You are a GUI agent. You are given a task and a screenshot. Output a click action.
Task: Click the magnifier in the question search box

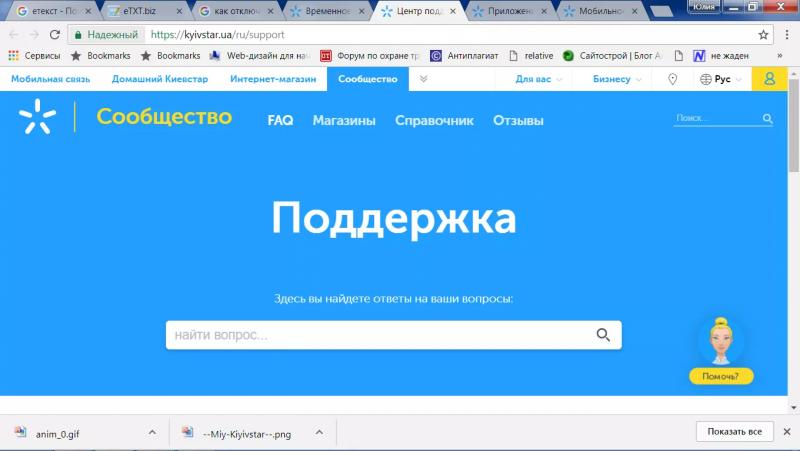[603, 335]
